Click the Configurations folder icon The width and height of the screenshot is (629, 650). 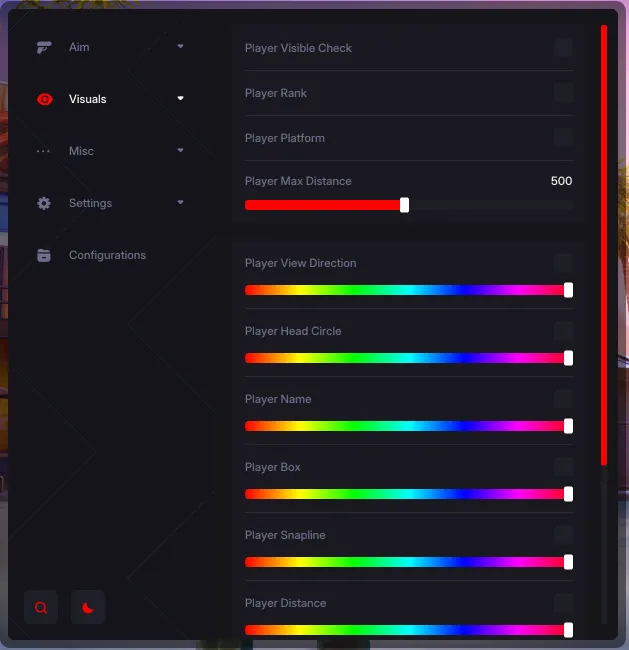pyautogui.click(x=44, y=255)
